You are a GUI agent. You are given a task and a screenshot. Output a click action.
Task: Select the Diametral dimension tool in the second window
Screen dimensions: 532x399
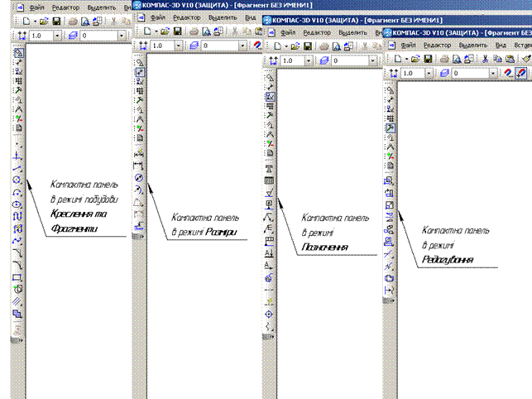[139, 178]
